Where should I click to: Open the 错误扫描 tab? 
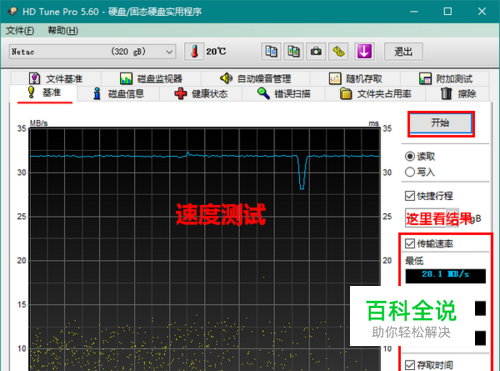click(x=284, y=94)
